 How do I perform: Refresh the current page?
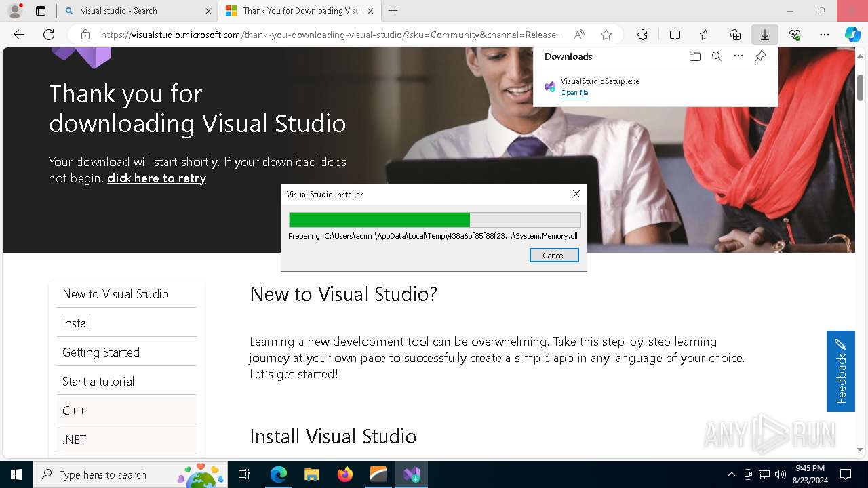click(x=49, y=35)
